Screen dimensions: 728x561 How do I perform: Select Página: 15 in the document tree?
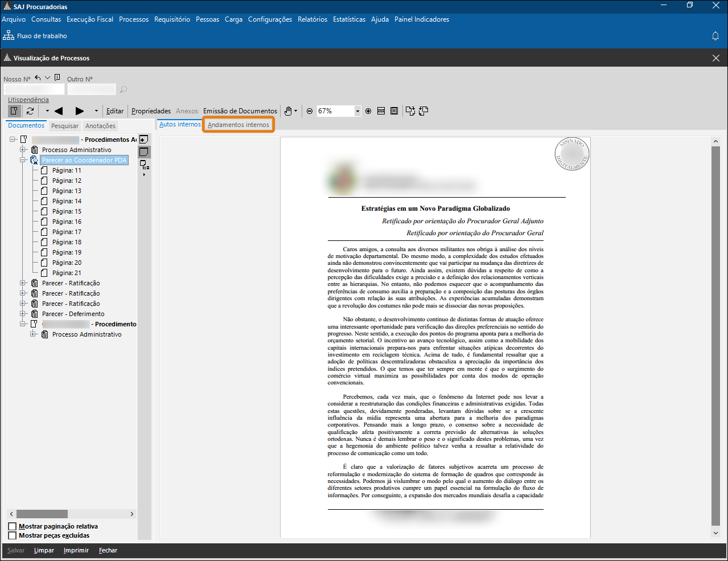tap(67, 211)
